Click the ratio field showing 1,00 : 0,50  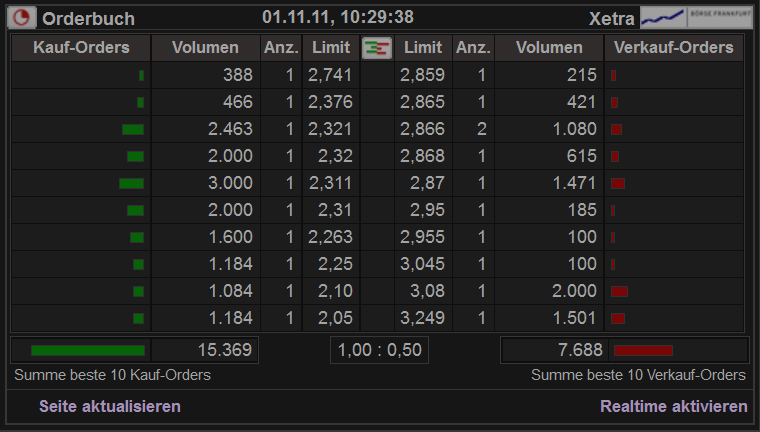click(x=380, y=350)
